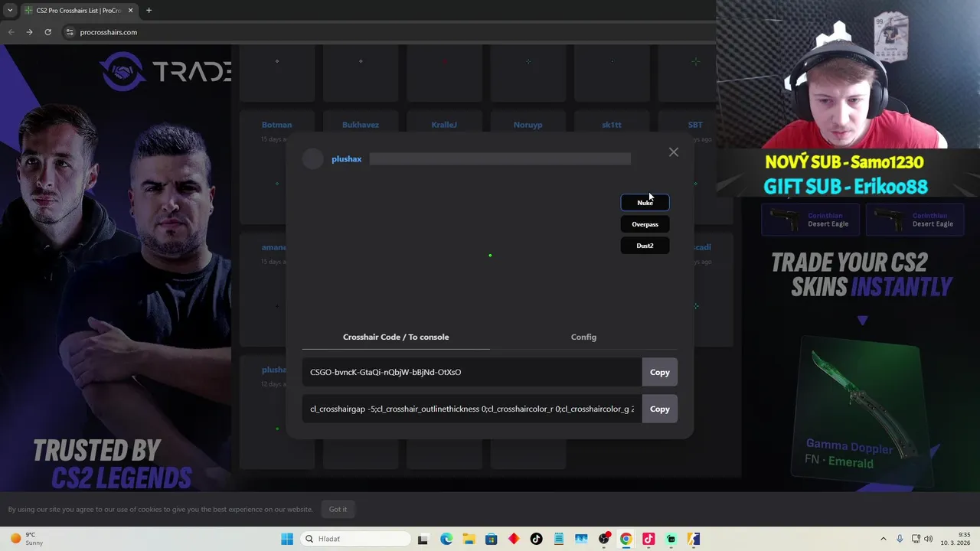Select the Dust2 map preview
The width and height of the screenshot is (980, 551).
(645, 246)
